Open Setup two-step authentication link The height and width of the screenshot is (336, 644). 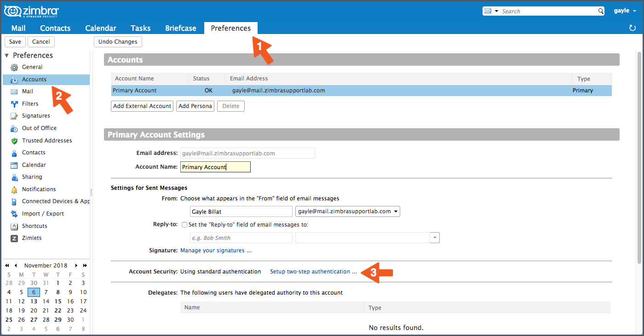(313, 272)
